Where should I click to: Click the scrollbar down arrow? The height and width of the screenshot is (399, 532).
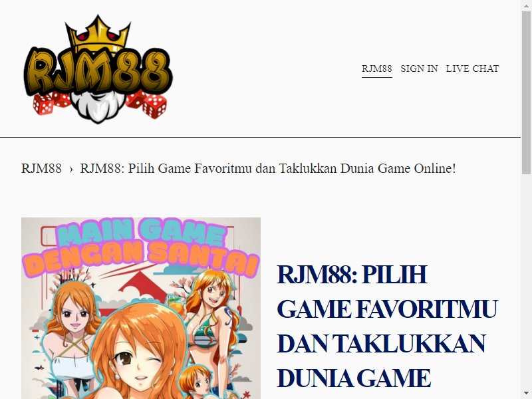pyautogui.click(x=526, y=394)
